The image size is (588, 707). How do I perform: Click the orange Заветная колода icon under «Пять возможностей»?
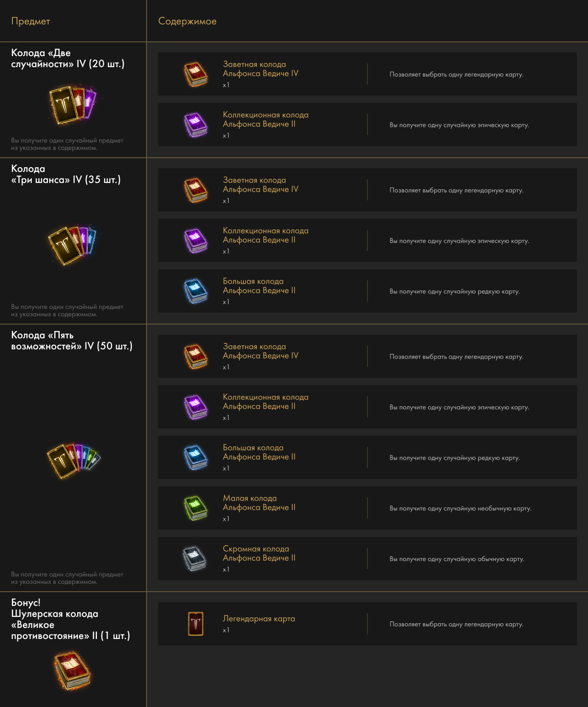[196, 356]
